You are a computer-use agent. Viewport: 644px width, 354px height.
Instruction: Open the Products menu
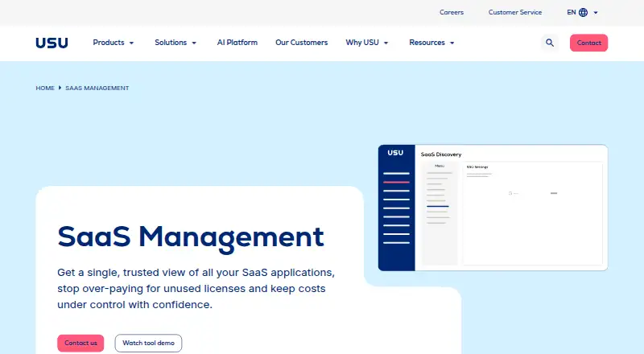point(109,43)
